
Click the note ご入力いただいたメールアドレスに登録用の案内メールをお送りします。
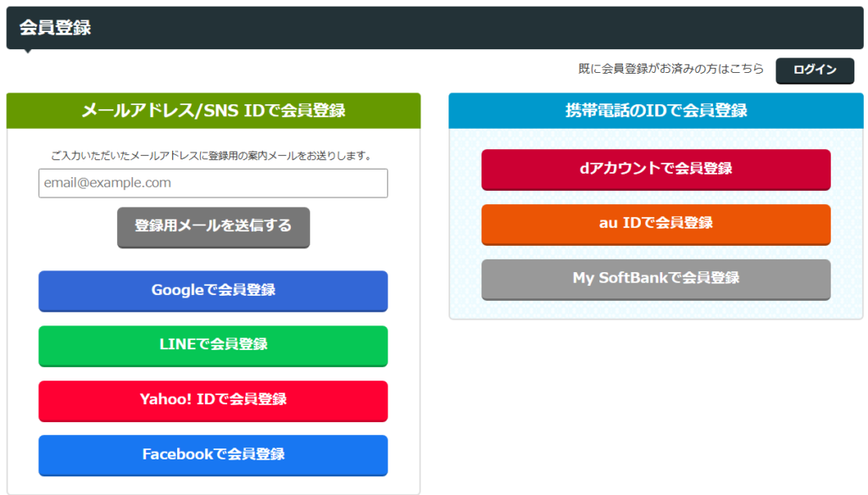tap(213, 156)
